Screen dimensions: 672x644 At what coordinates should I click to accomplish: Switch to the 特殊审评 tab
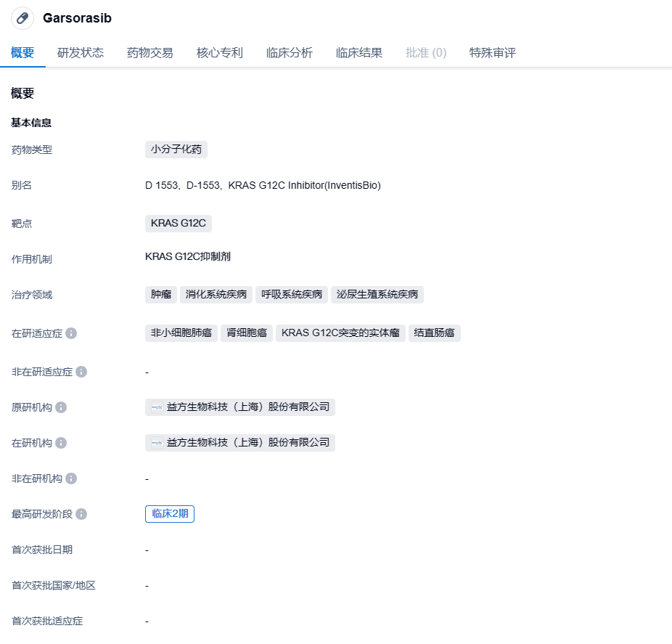(x=493, y=53)
